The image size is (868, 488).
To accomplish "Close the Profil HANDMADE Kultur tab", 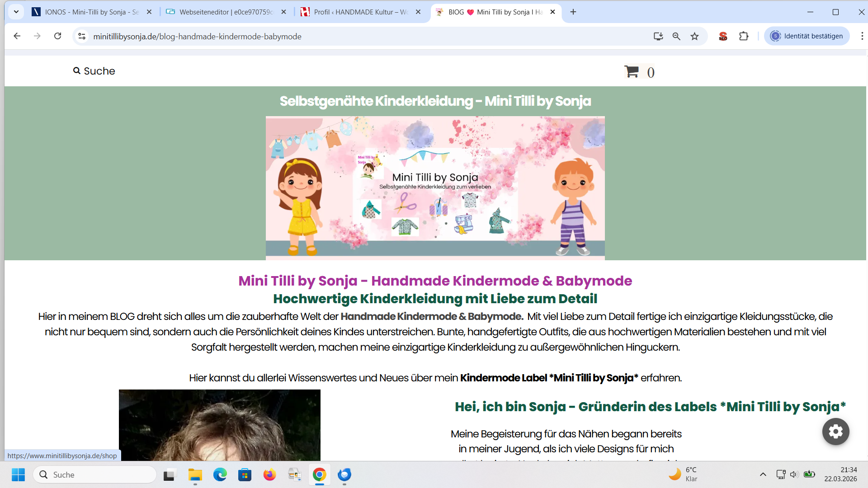I will [x=418, y=12].
